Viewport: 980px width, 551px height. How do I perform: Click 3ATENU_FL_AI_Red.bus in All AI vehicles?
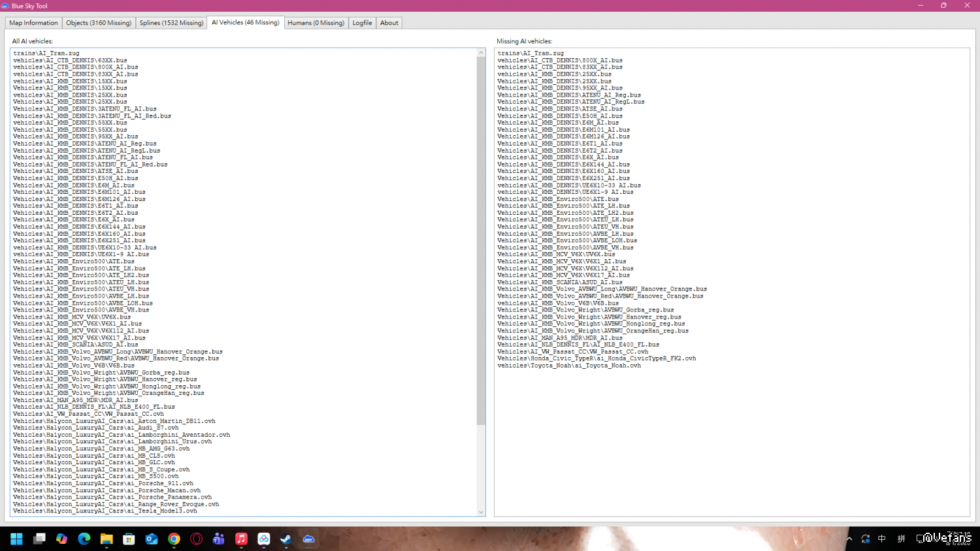tap(92, 116)
